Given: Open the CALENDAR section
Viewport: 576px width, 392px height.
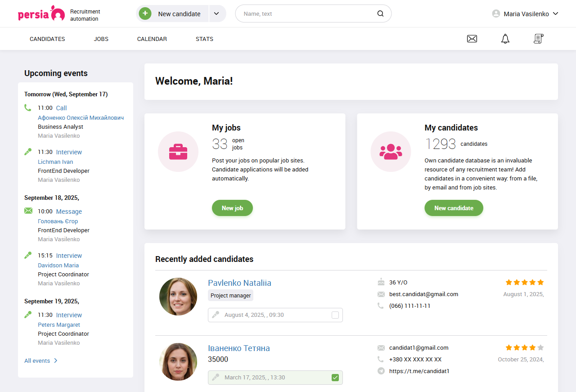Looking at the screenshot, I should click(x=152, y=39).
